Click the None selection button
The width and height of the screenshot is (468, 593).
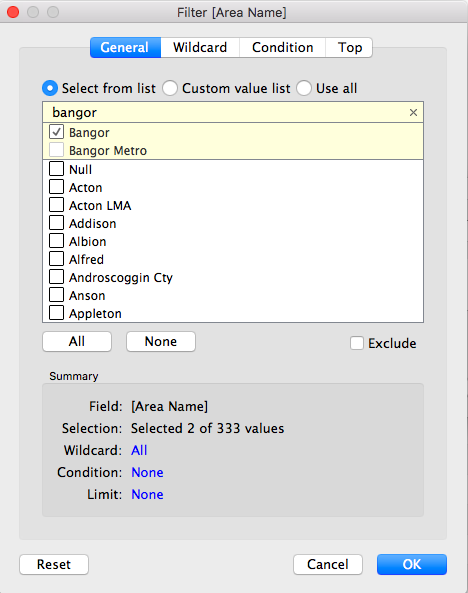[x=161, y=342]
